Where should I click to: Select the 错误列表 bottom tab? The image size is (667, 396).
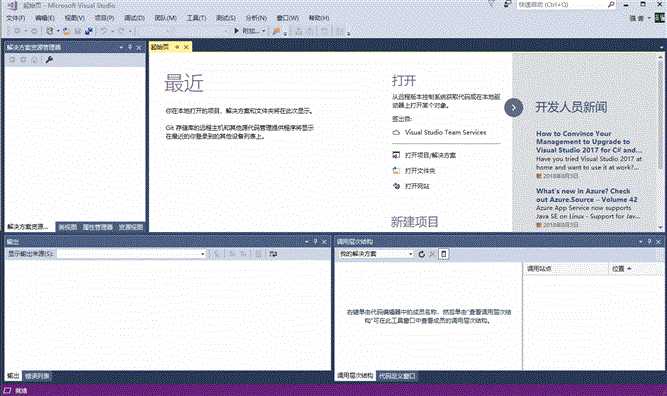click(37, 376)
